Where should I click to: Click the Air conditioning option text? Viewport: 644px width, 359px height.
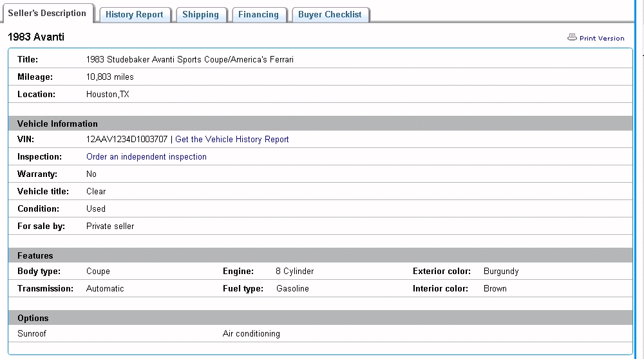click(x=251, y=334)
